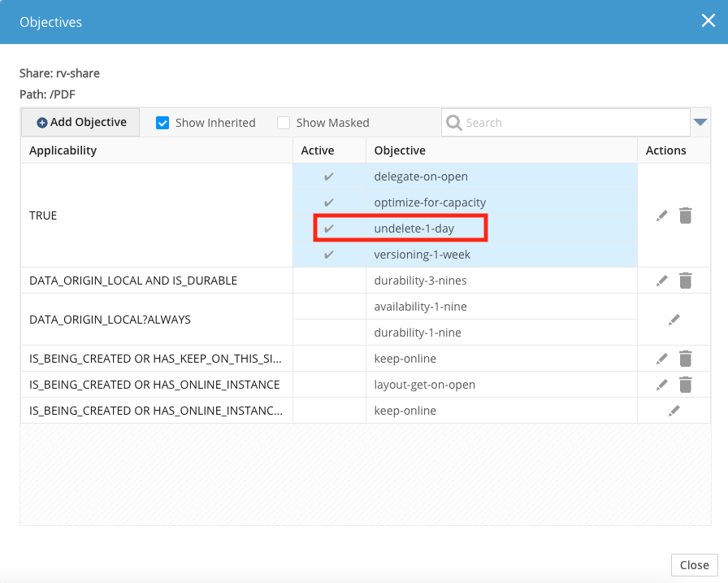728x583 pixels.
Task: Open the search filter dropdown arrow
Action: click(x=700, y=122)
